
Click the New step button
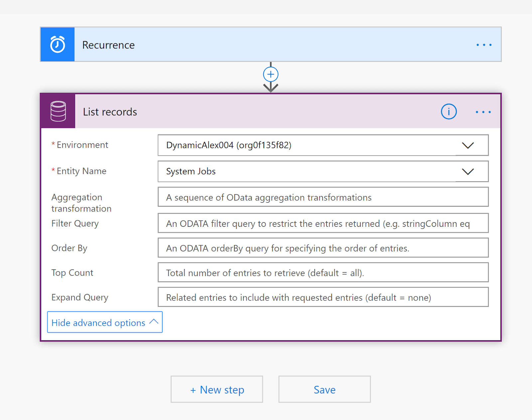click(x=216, y=389)
